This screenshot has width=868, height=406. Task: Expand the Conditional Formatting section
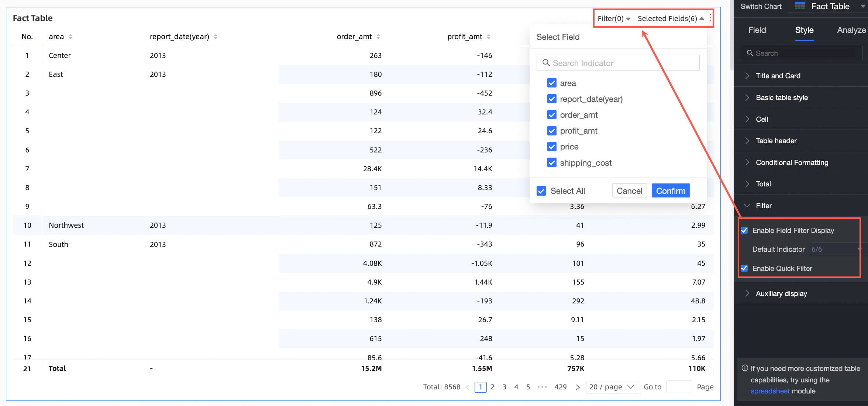(x=792, y=162)
